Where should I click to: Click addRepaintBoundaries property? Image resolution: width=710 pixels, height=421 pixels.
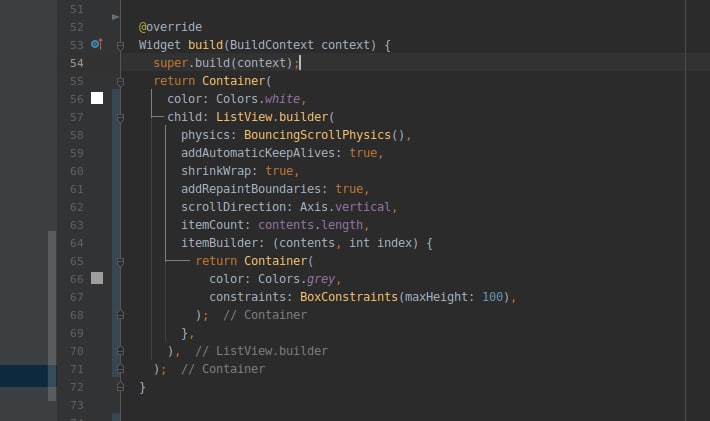tap(251, 189)
